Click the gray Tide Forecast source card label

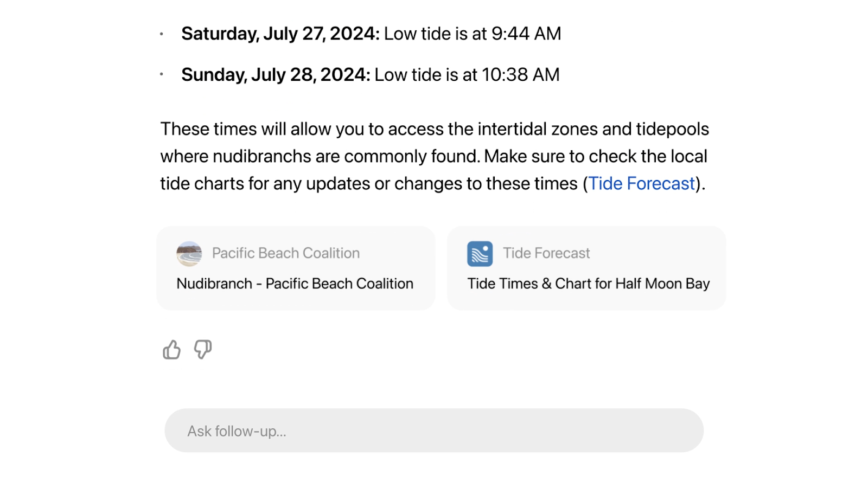(x=546, y=253)
